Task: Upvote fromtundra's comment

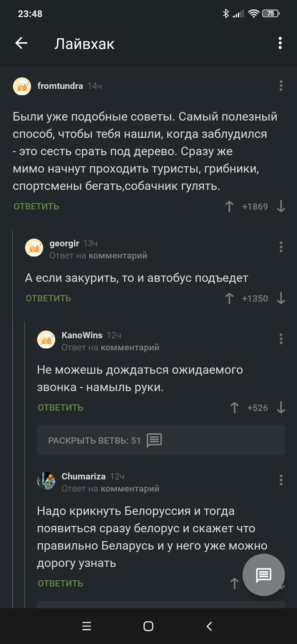Action: (x=229, y=206)
